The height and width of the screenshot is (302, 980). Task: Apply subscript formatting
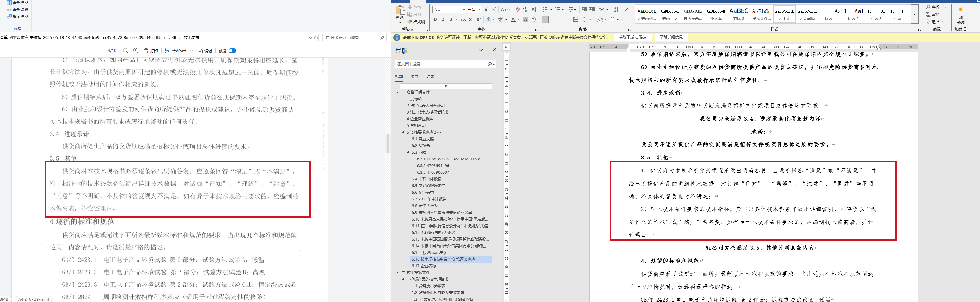(x=471, y=19)
